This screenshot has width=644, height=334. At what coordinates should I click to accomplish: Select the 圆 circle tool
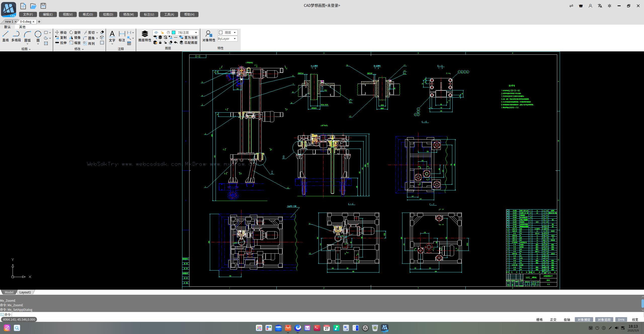(x=38, y=36)
